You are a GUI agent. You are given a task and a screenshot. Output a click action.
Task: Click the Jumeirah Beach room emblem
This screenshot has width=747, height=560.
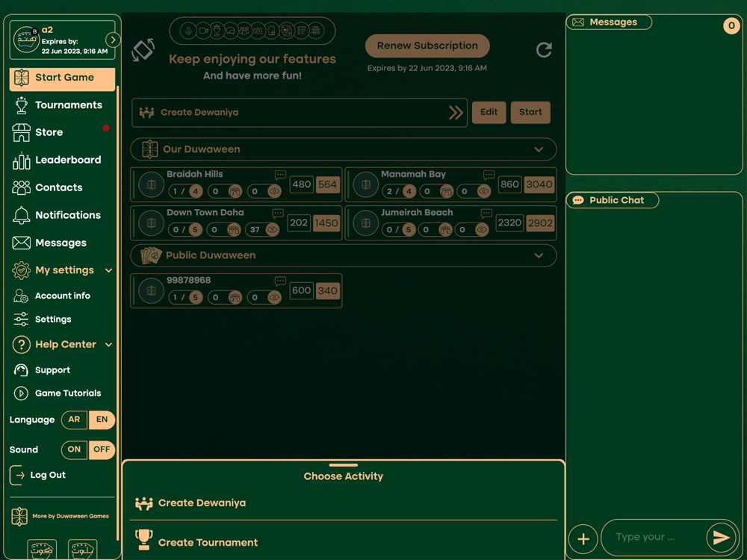[x=366, y=223]
